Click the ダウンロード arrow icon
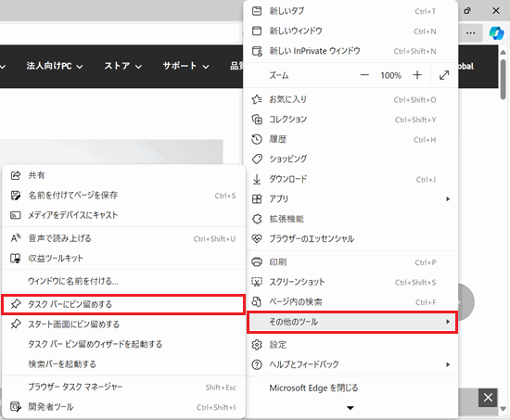The height and width of the screenshot is (420, 510). [x=257, y=179]
